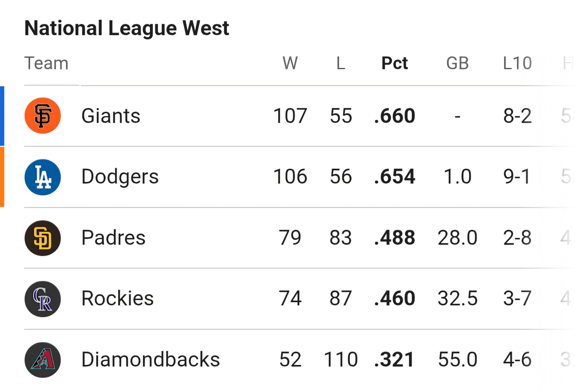The height and width of the screenshot is (392, 575).
Task: Click the Los Angeles Dodgers logo
Action: click(x=43, y=177)
